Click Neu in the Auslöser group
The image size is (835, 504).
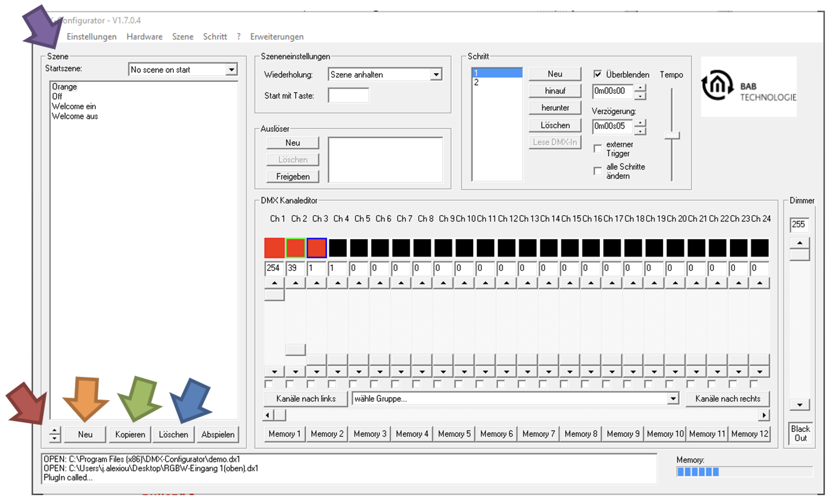point(293,143)
